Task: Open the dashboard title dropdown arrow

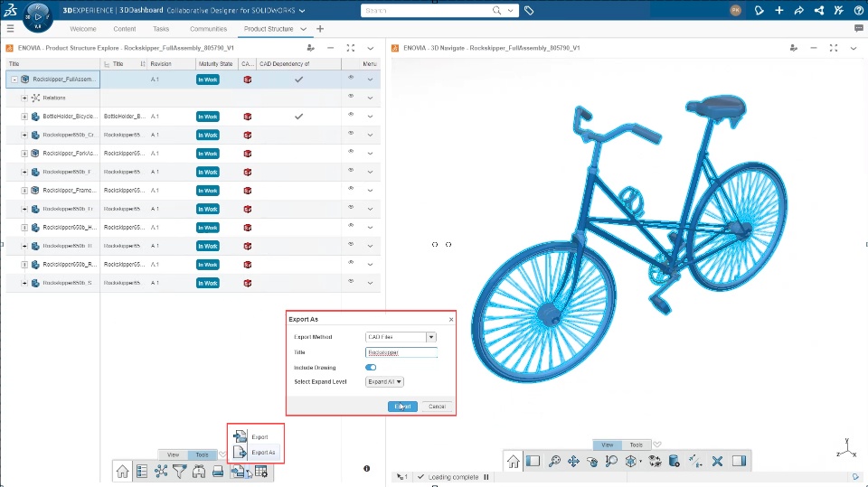Action: point(302,11)
